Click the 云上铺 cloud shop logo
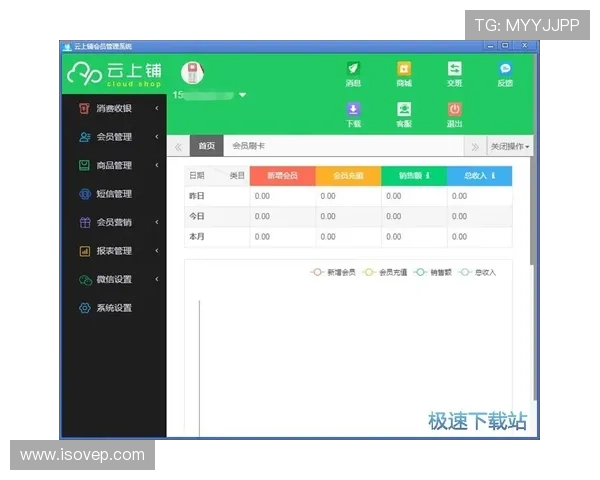 coord(115,74)
